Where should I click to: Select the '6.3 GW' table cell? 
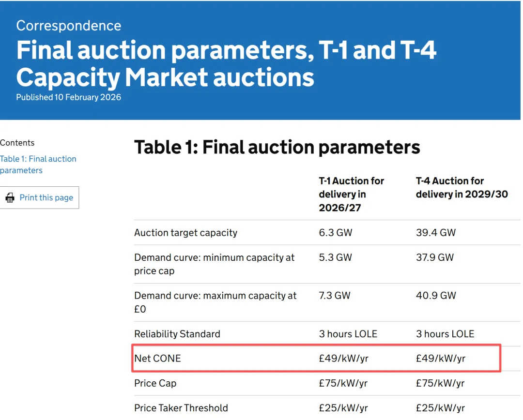pyautogui.click(x=335, y=233)
